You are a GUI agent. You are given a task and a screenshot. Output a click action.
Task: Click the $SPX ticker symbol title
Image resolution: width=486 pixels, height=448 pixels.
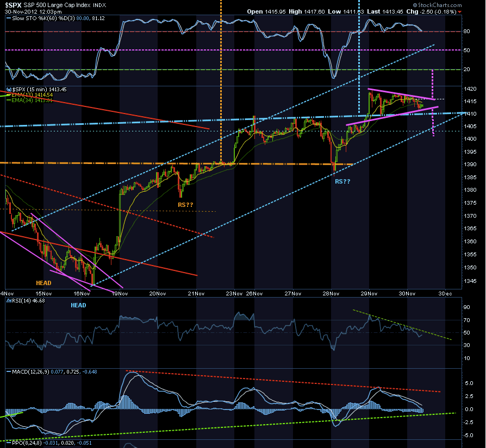(x=14, y=5)
